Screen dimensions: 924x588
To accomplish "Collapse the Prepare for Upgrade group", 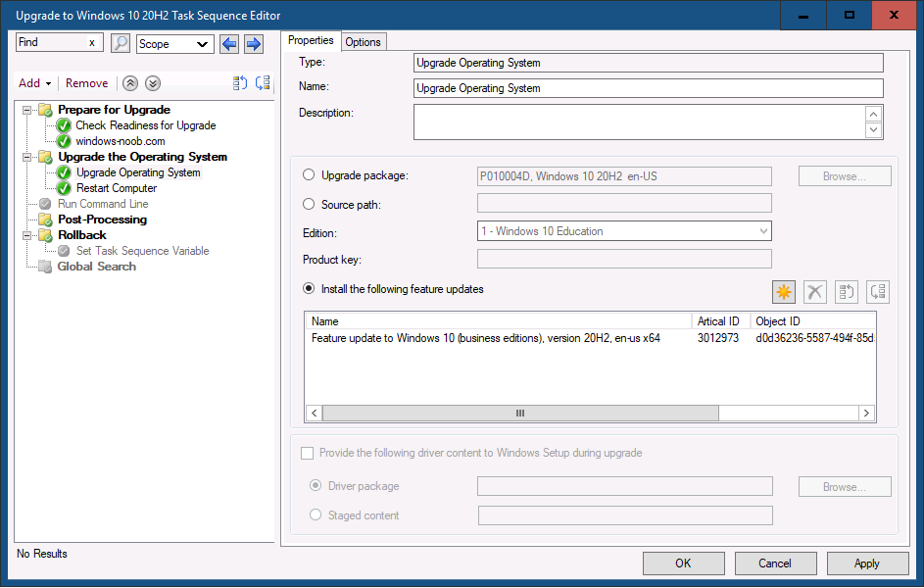I will pos(26,110).
